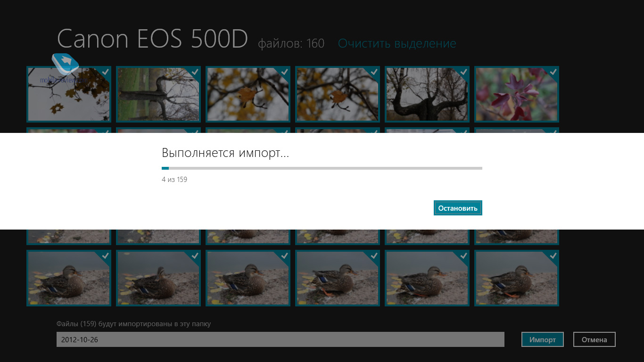Select fifth duck thumbnail in bottom row
This screenshot has width=644, height=362.
427,278
